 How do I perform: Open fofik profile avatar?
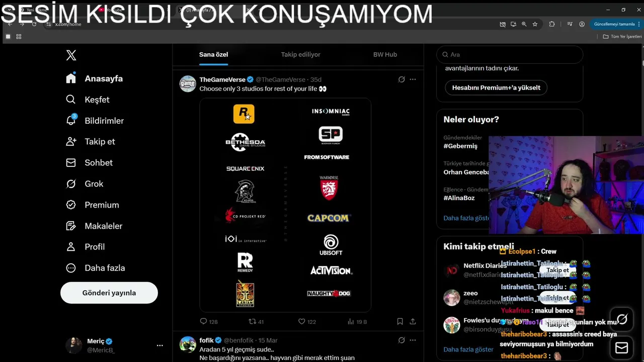point(188,344)
